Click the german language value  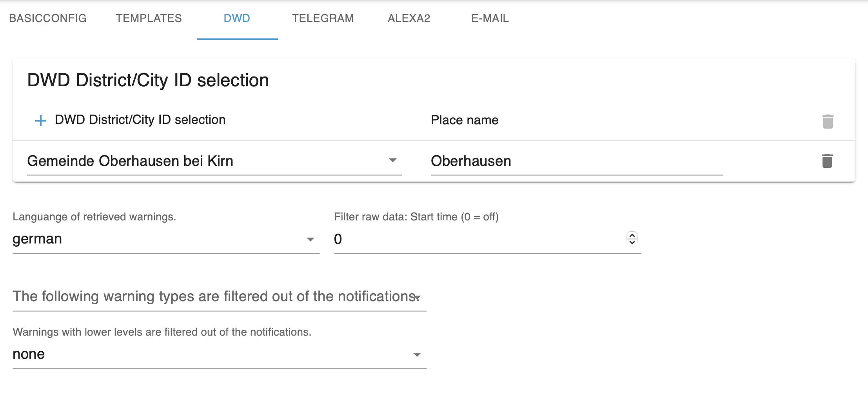coord(37,239)
